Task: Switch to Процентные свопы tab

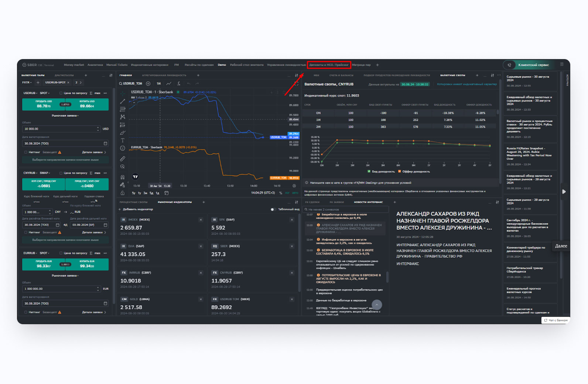Action: (133, 202)
